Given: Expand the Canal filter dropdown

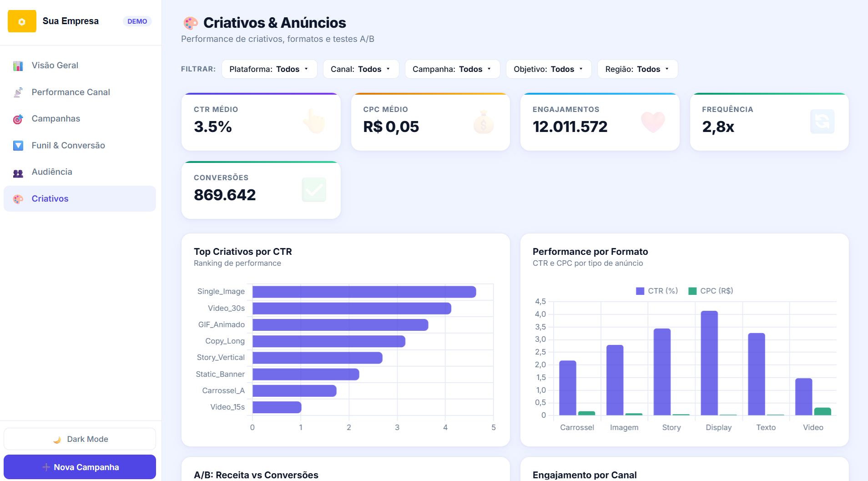Looking at the screenshot, I should click(x=361, y=69).
